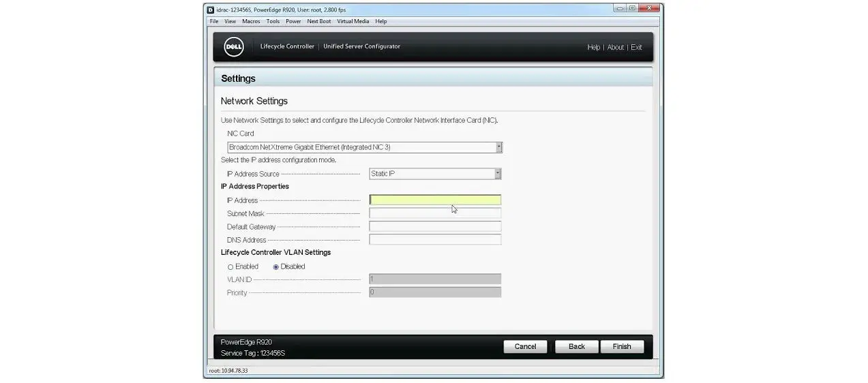The width and height of the screenshot is (868, 383).
Task: Click the Exit link in header
Action: 636,47
